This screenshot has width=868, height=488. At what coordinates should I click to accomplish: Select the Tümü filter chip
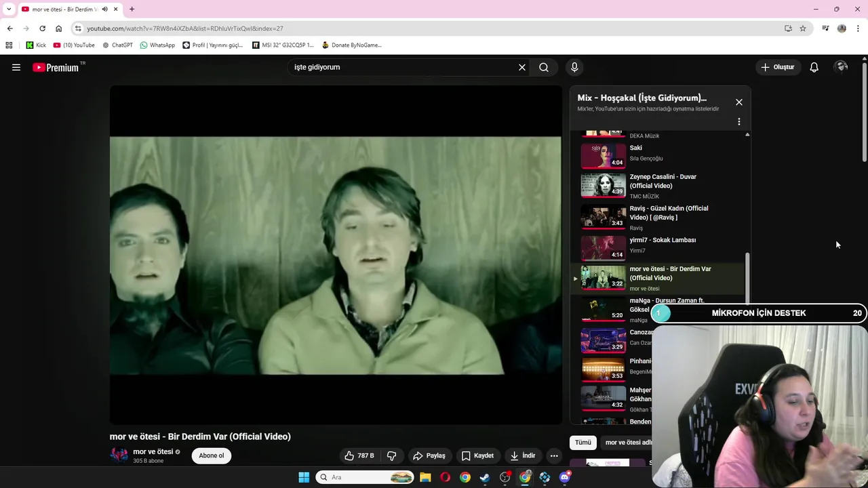point(583,443)
